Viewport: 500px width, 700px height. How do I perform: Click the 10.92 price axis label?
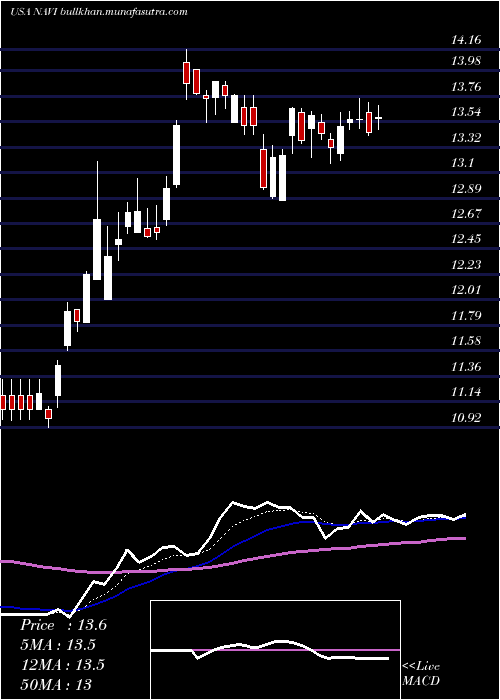[x=466, y=418]
